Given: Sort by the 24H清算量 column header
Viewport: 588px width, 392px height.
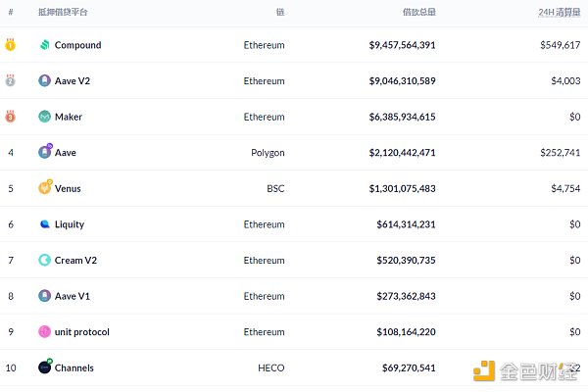Looking at the screenshot, I should tap(560, 13).
